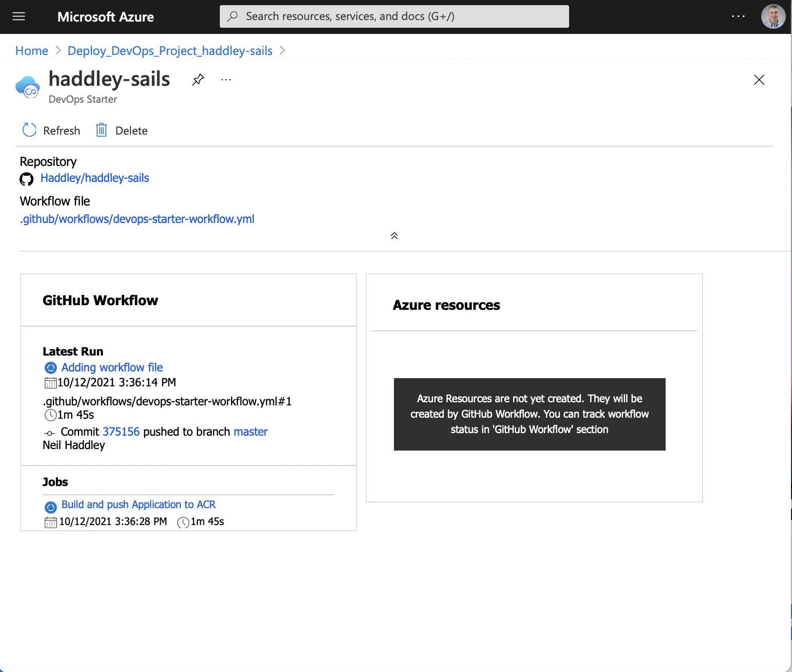This screenshot has width=792, height=672.
Task: Click the calendar icon next to 3:36:14 PM
Action: pos(50,383)
